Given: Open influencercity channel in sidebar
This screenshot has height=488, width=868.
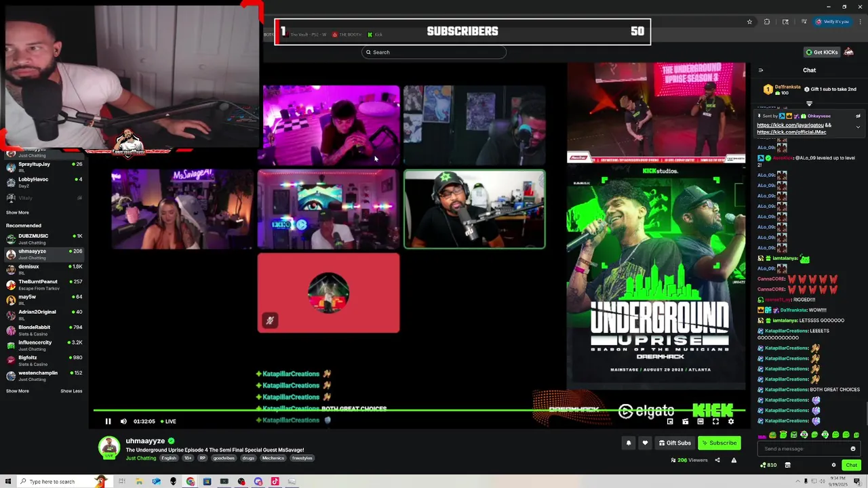Looking at the screenshot, I should point(44,346).
